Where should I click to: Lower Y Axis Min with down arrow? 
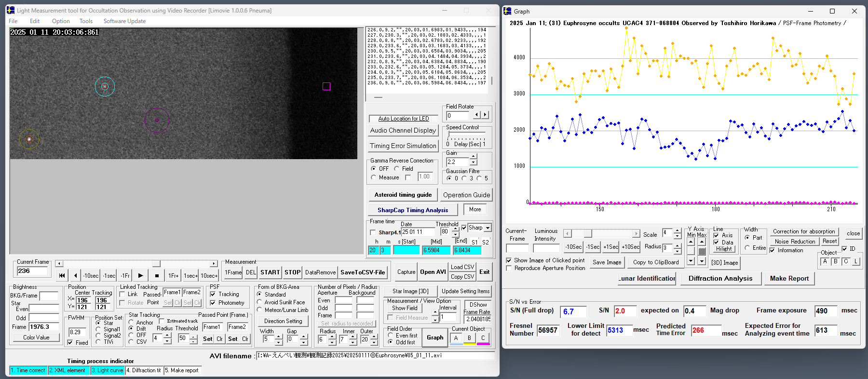(691, 261)
